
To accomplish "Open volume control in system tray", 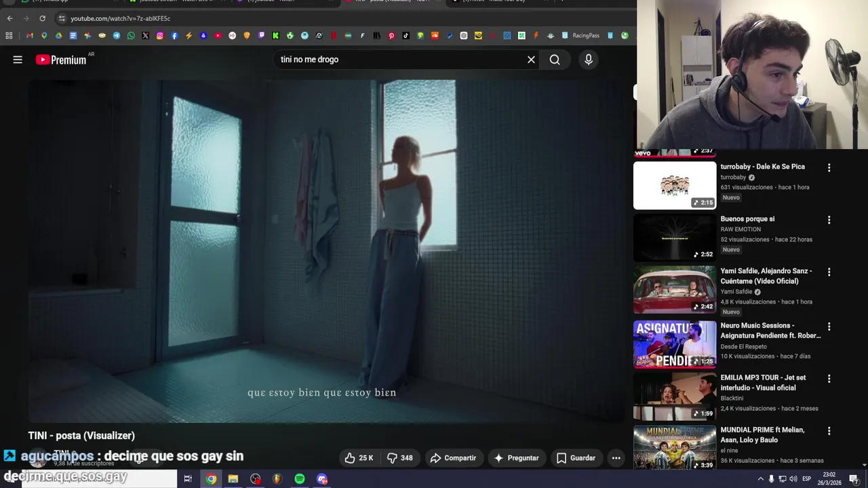I will click(x=793, y=479).
